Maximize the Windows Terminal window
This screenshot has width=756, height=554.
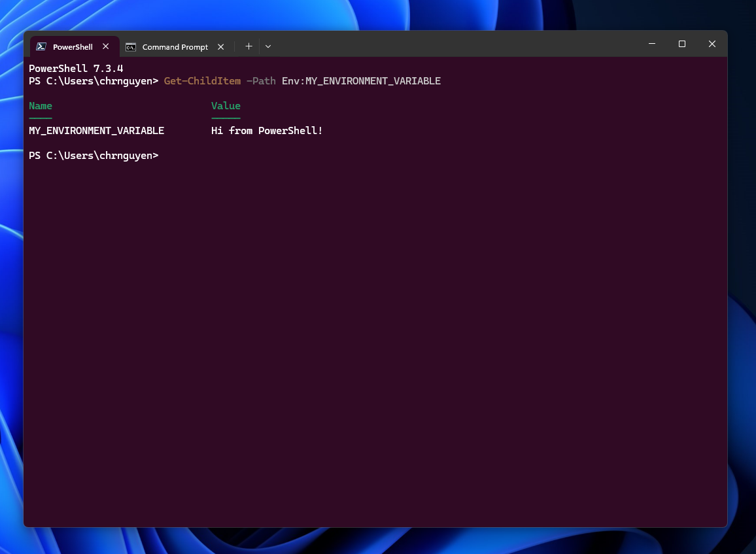(681, 43)
